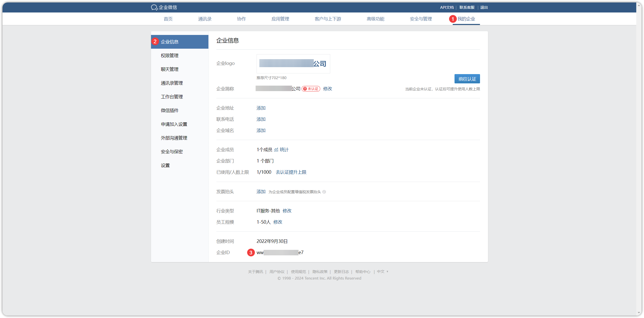Open the 应用管理 tab
Image resolution: width=644 pixels, height=318 pixels.
(x=280, y=19)
